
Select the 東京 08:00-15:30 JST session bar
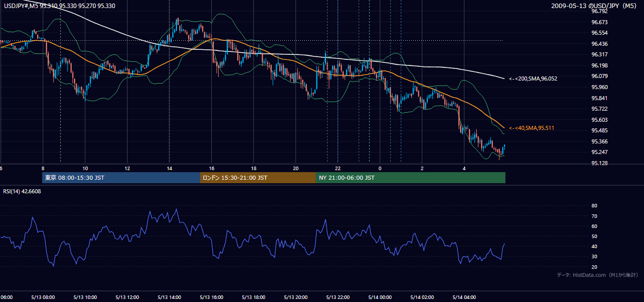[121, 178]
